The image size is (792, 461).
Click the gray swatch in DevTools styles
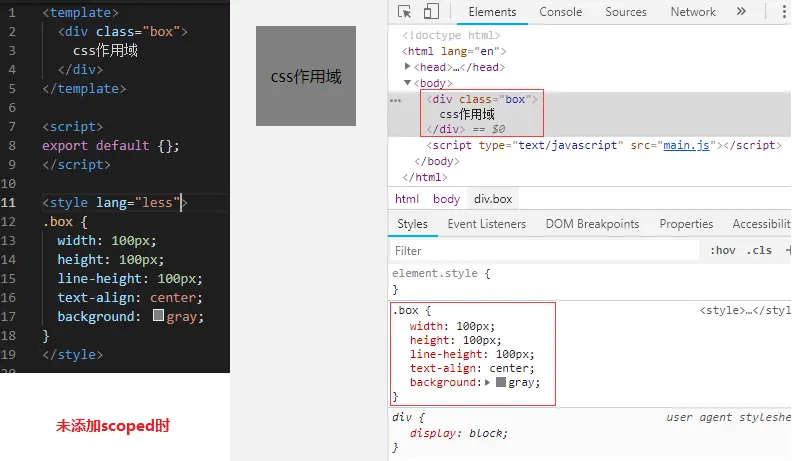coord(501,382)
